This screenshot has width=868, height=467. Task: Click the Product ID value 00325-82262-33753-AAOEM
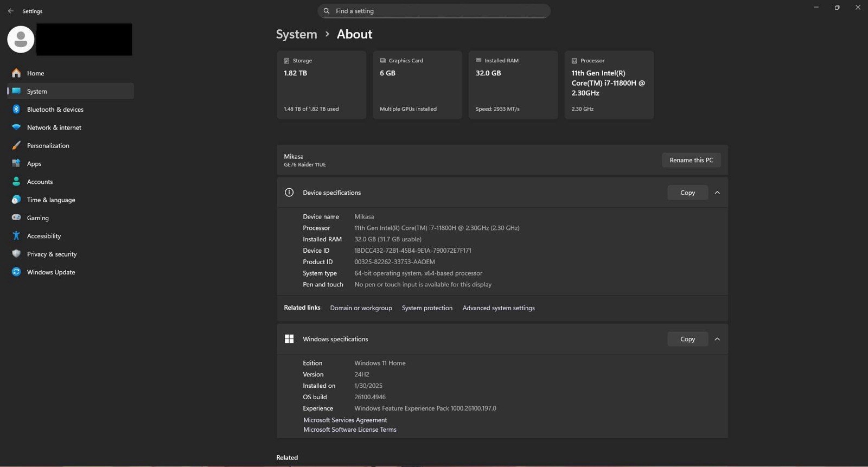point(394,262)
